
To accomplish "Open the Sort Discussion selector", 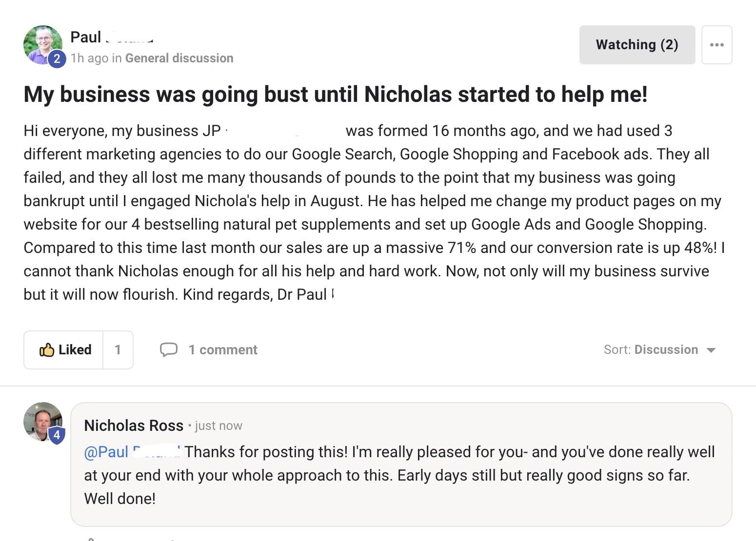I will click(659, 349).
